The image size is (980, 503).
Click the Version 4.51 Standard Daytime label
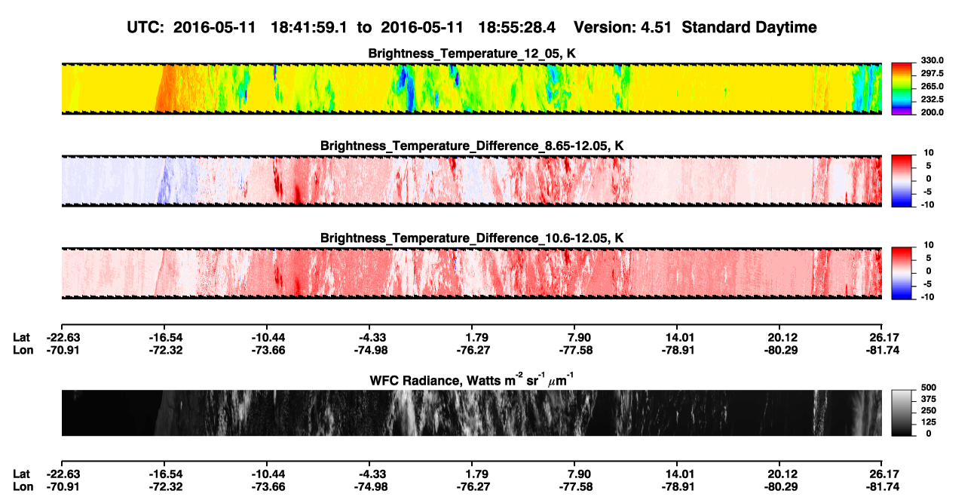coord(695,27)
